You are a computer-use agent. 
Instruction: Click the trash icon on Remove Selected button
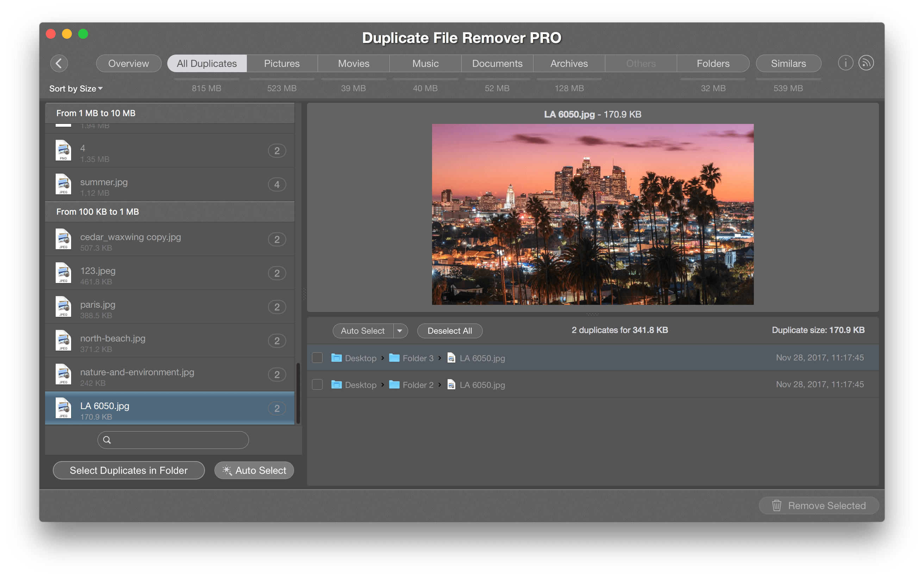coord(777,505)
